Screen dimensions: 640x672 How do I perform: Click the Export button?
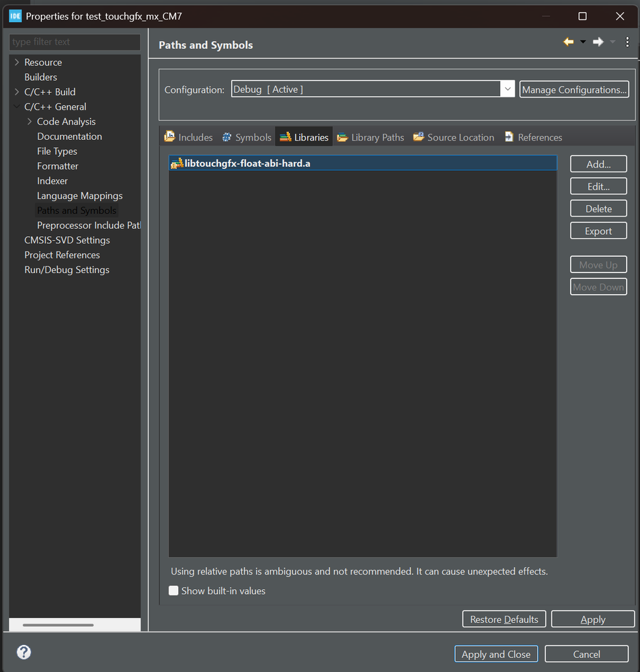[598, 231]
